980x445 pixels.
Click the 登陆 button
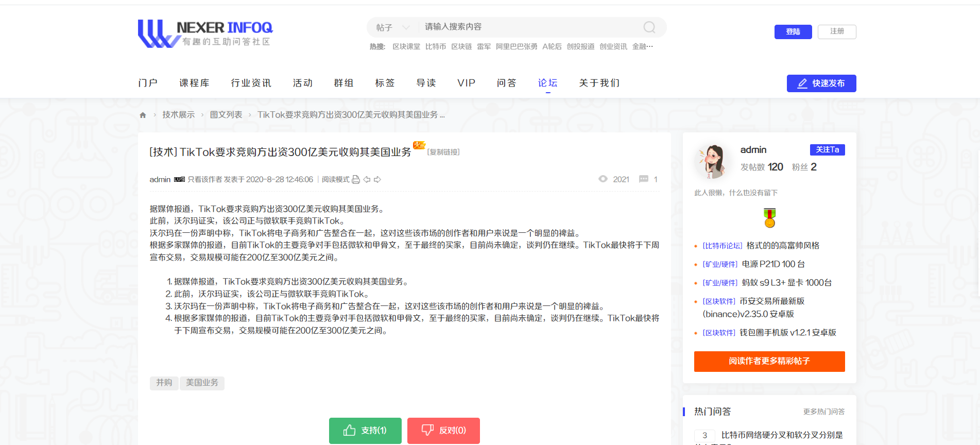[793, 32]
